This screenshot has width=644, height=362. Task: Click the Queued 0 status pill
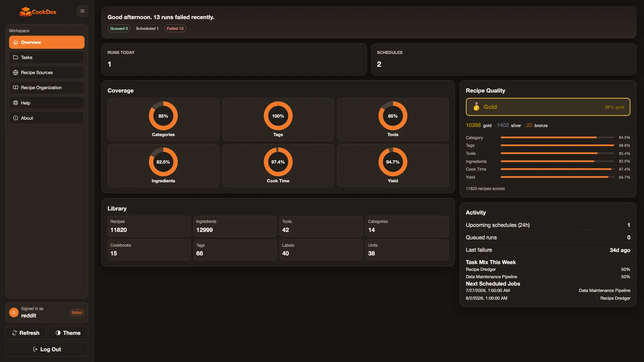[x=119, y=28]
